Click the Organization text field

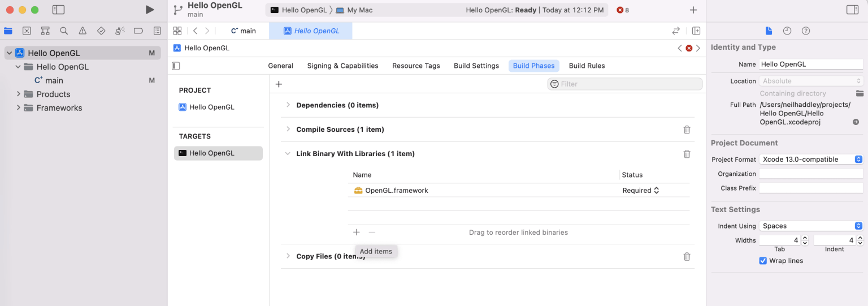click(x=811, y=174)
